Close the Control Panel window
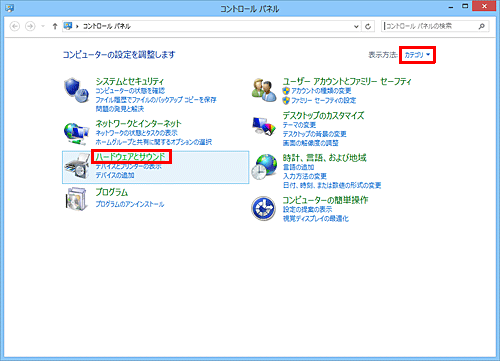500x361 pixels. coord(484,6)
